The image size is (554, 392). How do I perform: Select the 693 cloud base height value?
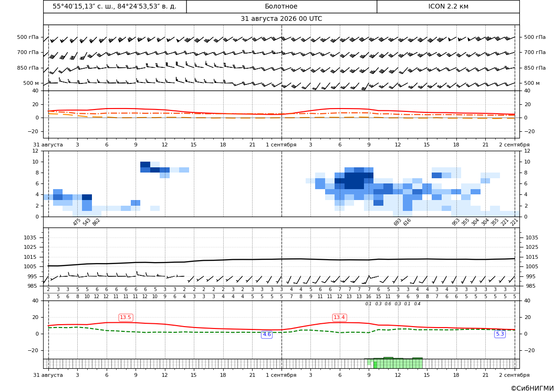point(398,222)
